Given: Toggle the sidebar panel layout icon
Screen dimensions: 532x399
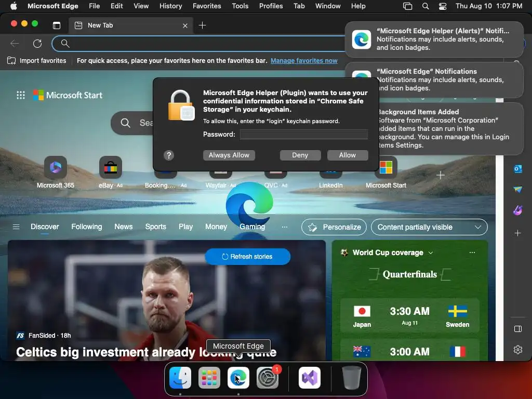Looking at the screenshot, I should pos(518,329).
